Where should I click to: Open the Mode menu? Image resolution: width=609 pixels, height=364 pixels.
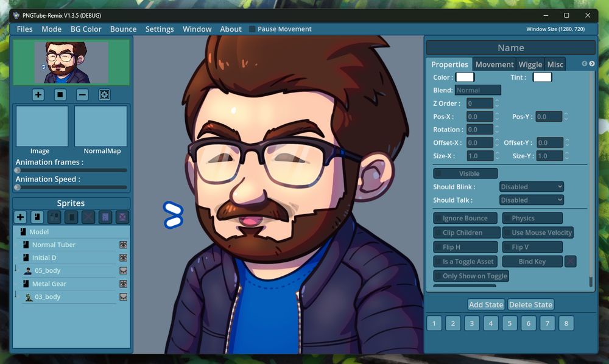(51, 29)
